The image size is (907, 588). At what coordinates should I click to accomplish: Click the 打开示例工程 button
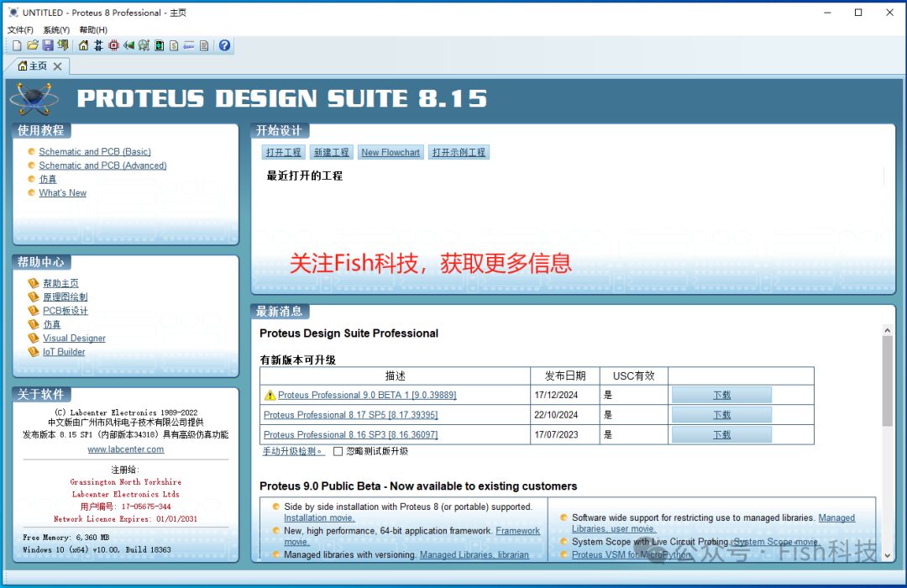459,152
